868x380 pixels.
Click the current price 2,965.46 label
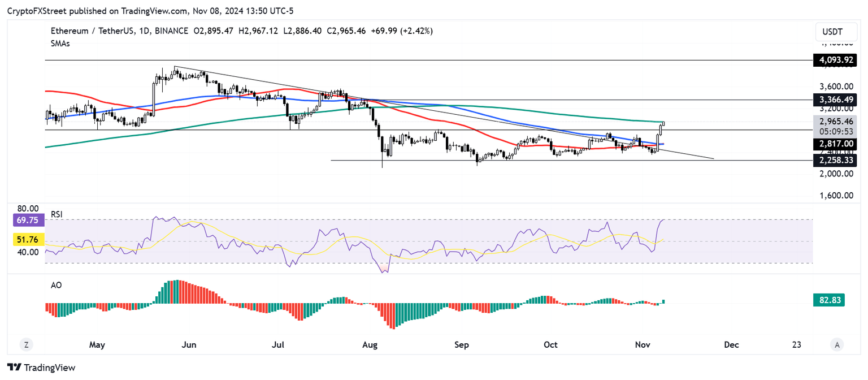[836, 121]
